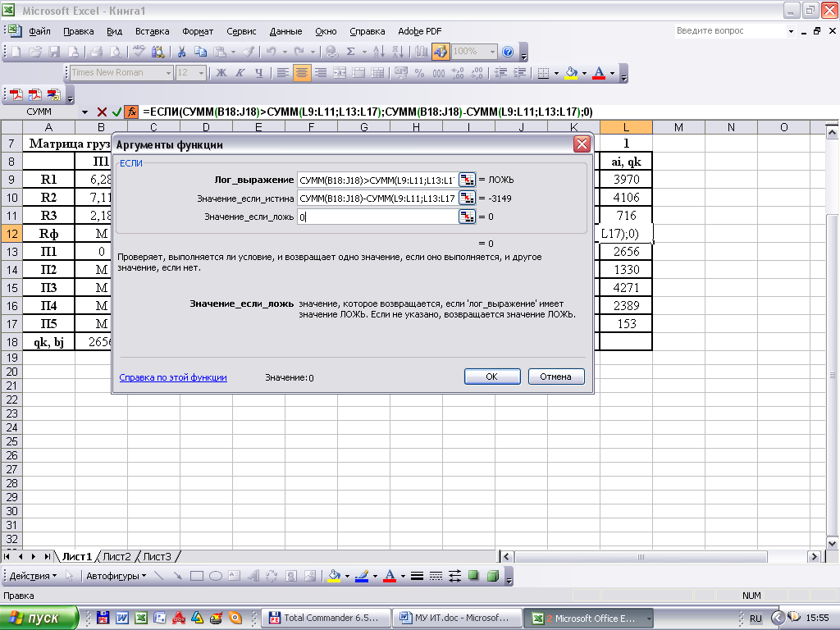The width and height of the screenshot is (840, 630).
Task: Toggle right text alignment
Action: coord(321,73)
